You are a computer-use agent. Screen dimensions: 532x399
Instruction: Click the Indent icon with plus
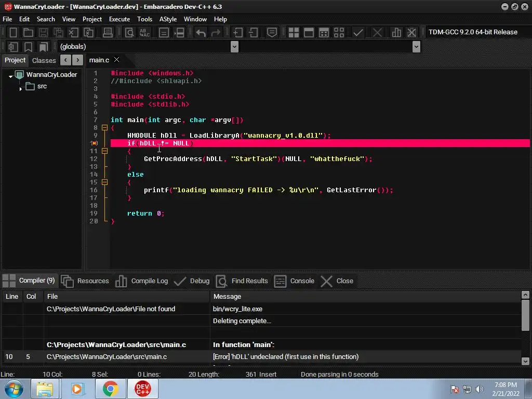[x=237, y=33]
